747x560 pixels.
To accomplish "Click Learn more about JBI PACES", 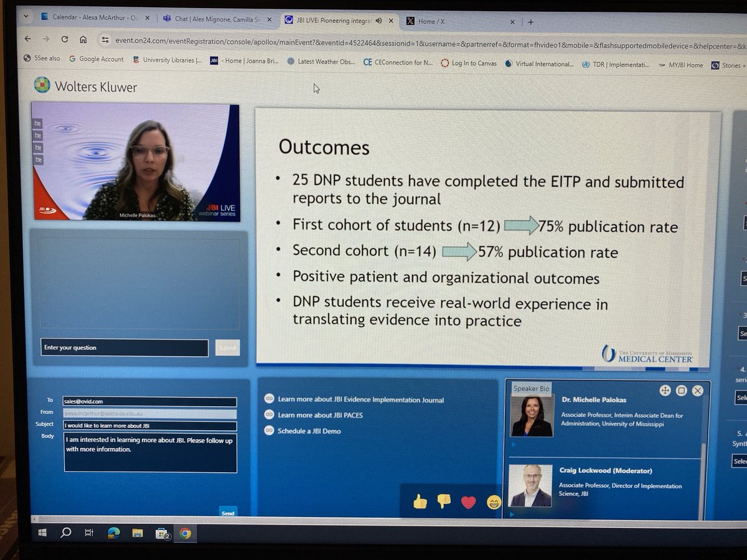I will point(320,415).
